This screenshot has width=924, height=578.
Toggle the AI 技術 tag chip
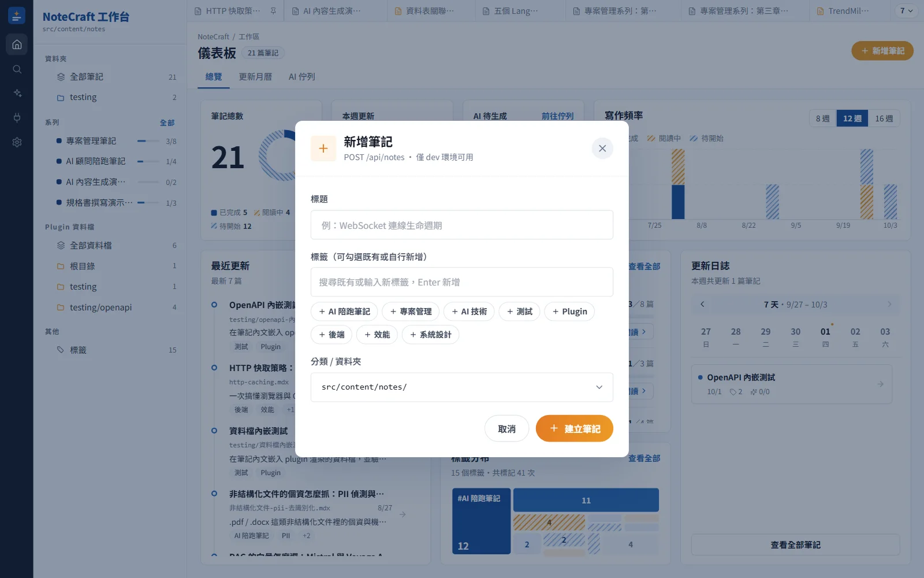tap(469, 312)
